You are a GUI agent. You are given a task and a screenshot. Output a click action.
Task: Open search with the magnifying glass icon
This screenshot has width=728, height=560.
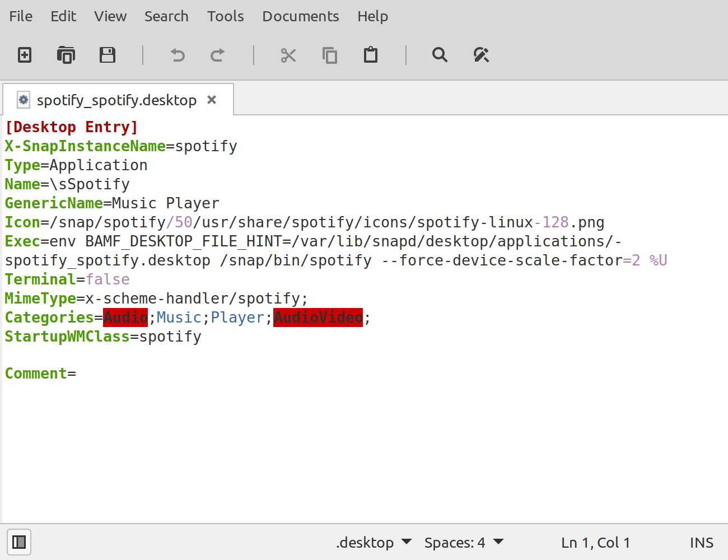click(440, 55)
